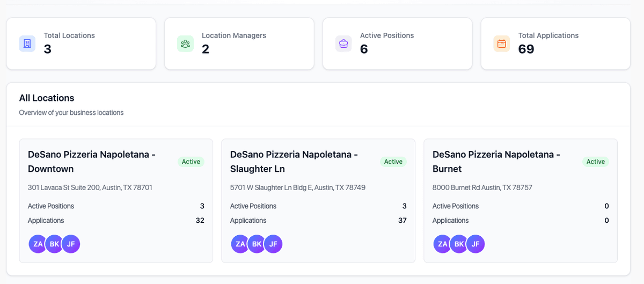Click Active badge on Burnet location

point(596,162)
